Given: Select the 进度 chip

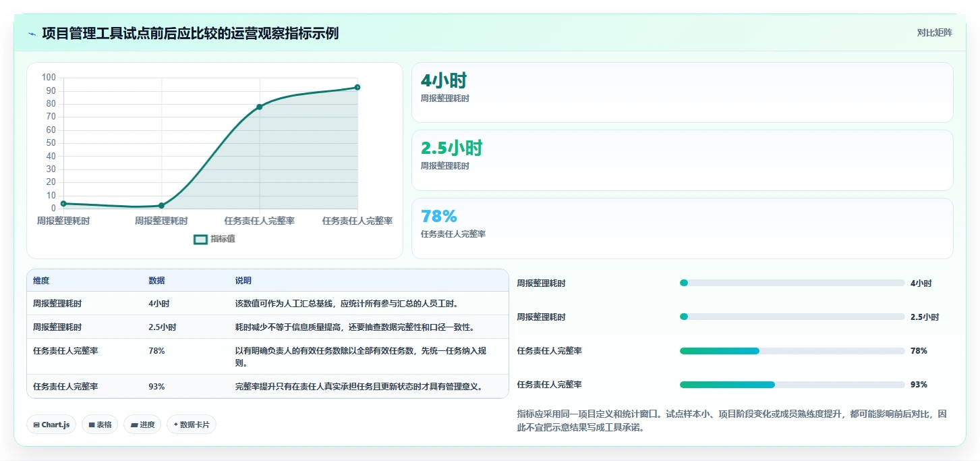Looking at the screenshot, I should point(142,425).
